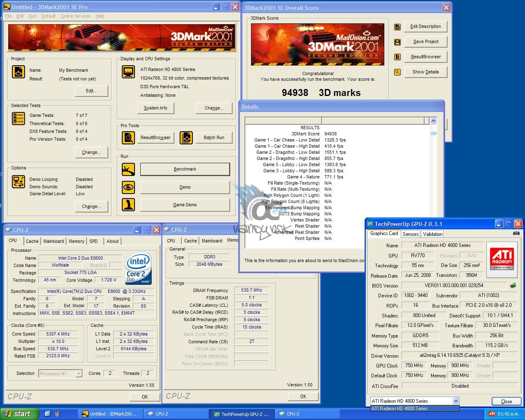Click the last CPU-Z taskbar button
This screenshot has height=420, width=525.
pos(308,414)
